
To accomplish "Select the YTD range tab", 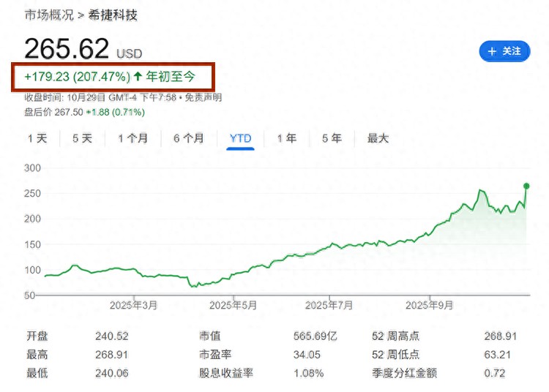I will tap(241, 138).
